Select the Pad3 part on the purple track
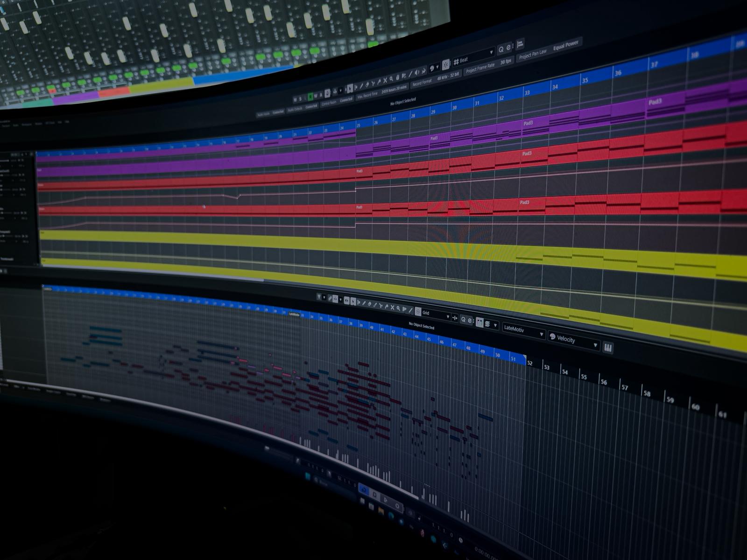Screen dimensions: 747x560 coord(528,123)
